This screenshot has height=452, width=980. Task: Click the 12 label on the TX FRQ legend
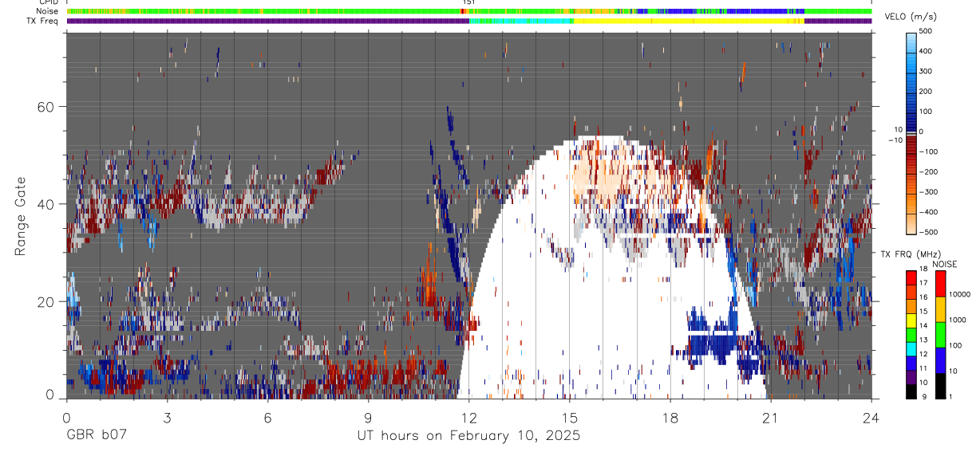coord(923,354)
